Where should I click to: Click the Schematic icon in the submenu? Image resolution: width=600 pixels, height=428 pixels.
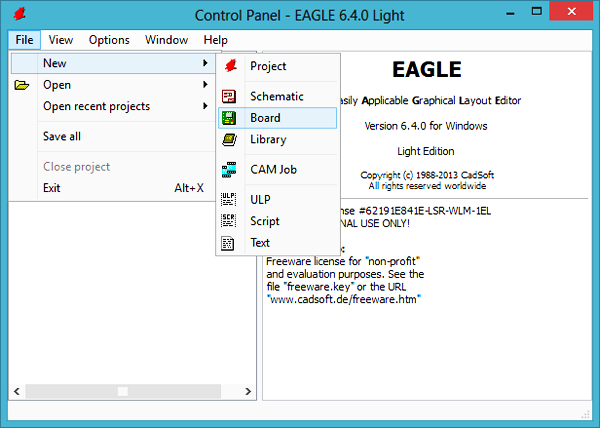229,96
